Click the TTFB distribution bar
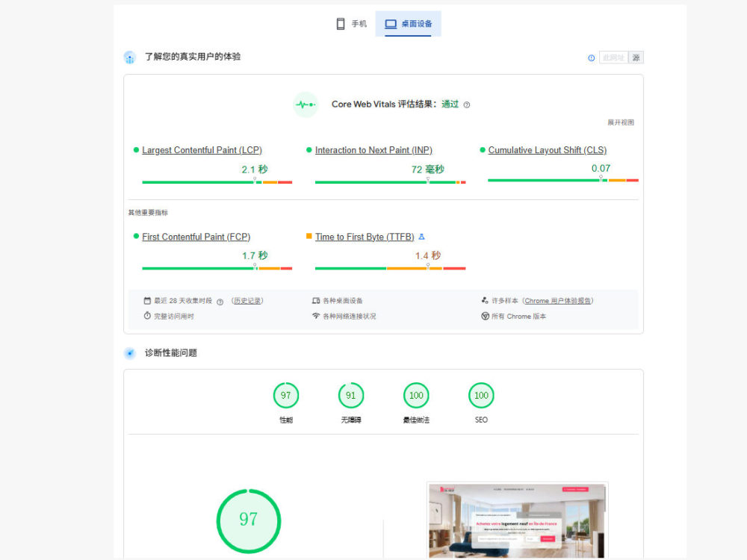 390,268
